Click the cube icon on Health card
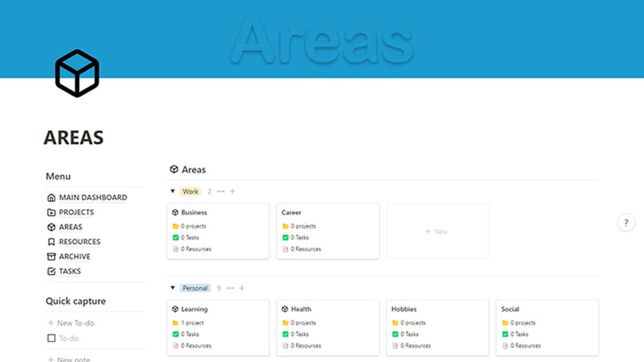644x362 pixels. (285, 309)
